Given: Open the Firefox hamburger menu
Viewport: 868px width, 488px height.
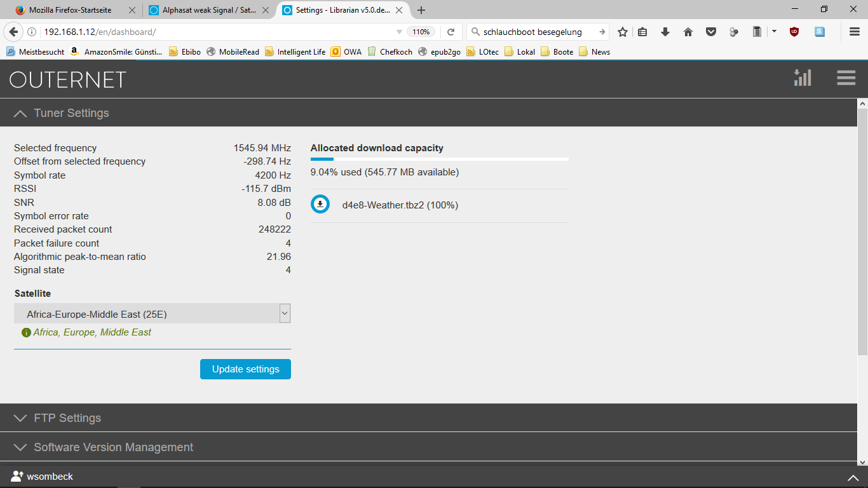Looking at the screenshot, I should tap(855, 32).
